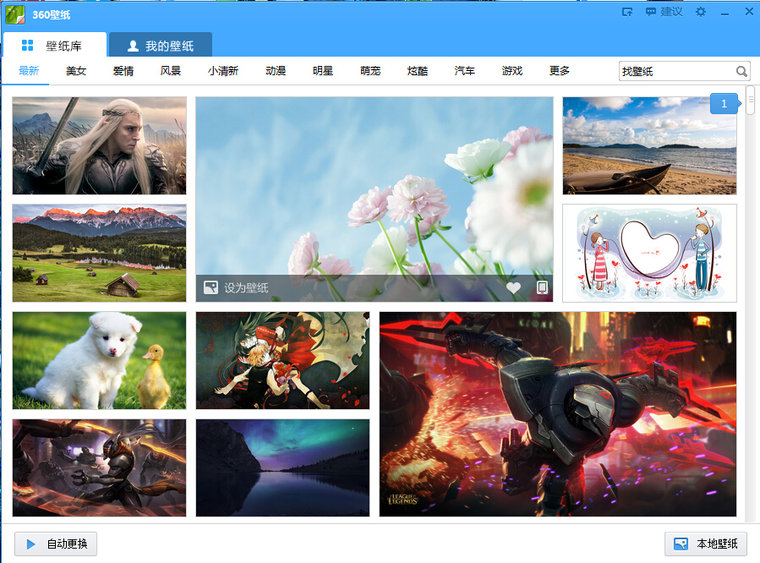Click the page 1 indicator badge
The width and height of the screenshot is (760, 563).
(725, 104)
